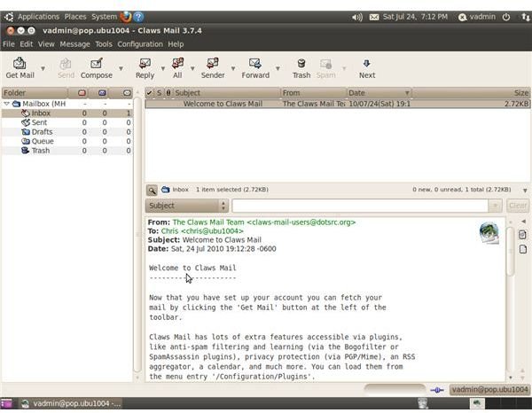
Task: Select the Trash folder in tree
Action: (66, 151)
